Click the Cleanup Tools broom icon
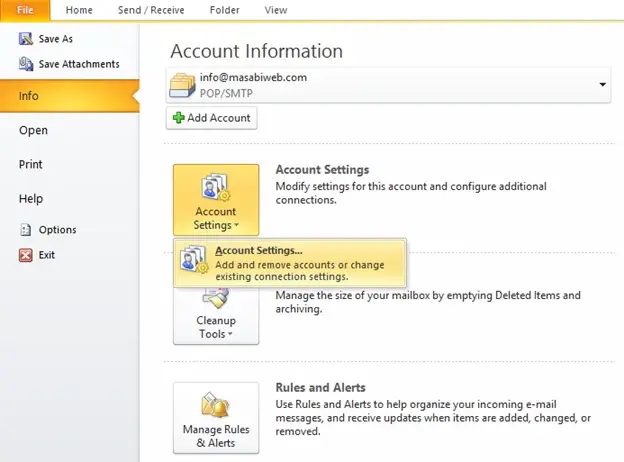 (x=216, y=298)
